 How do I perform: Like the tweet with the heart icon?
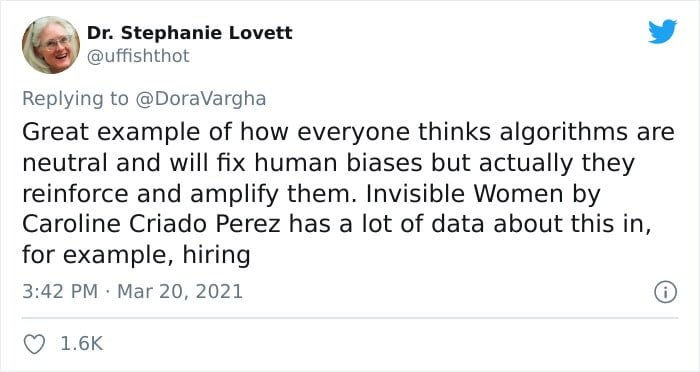34,344
